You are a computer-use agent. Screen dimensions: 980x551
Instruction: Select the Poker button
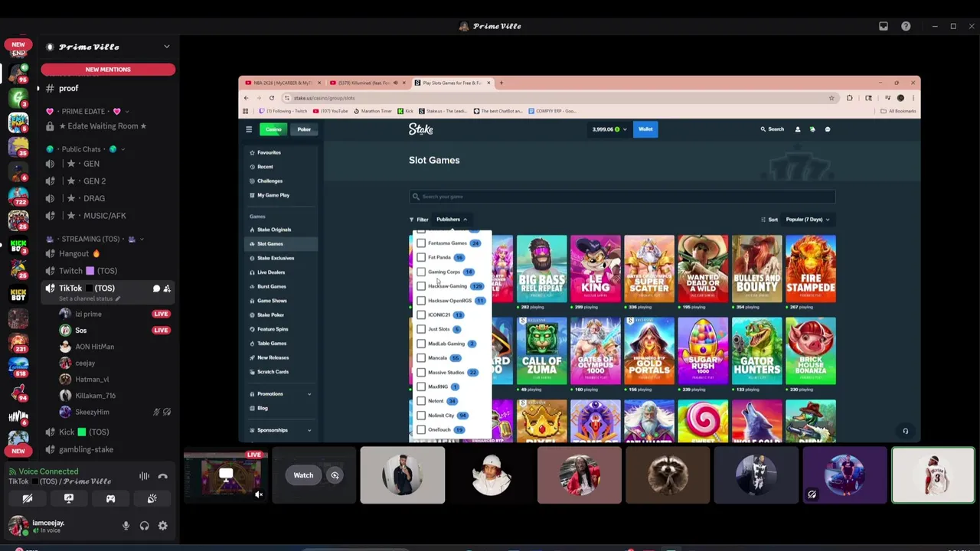tap(304, 129)
